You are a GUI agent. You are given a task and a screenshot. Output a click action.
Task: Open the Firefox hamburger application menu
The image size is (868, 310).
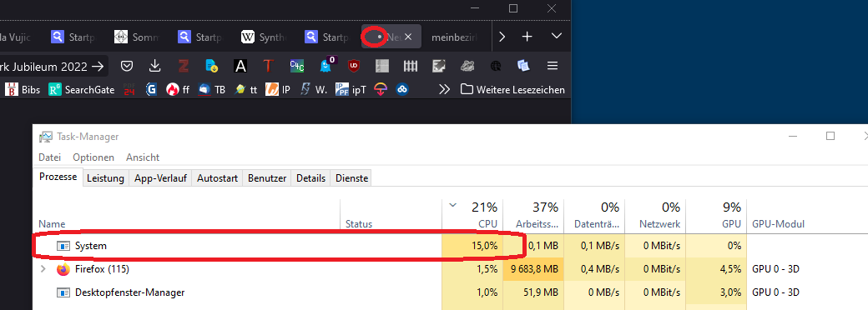[x=552, y=67]
